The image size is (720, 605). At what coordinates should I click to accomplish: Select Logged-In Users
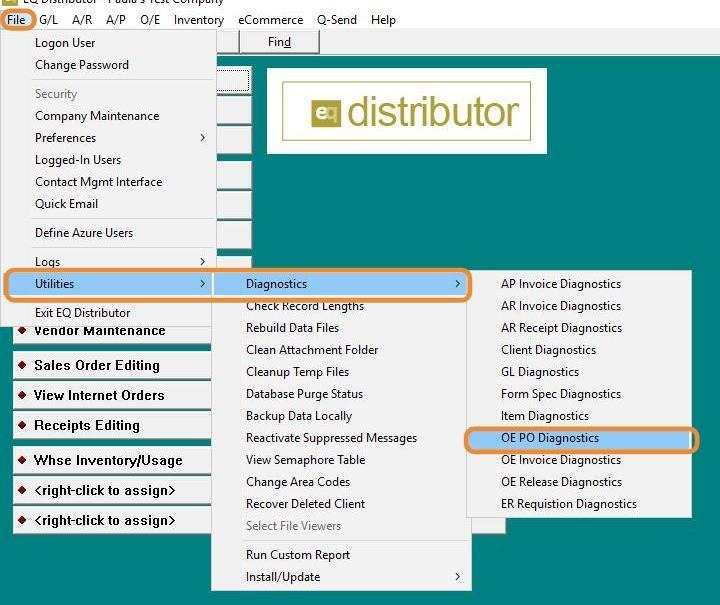point(109,160)
